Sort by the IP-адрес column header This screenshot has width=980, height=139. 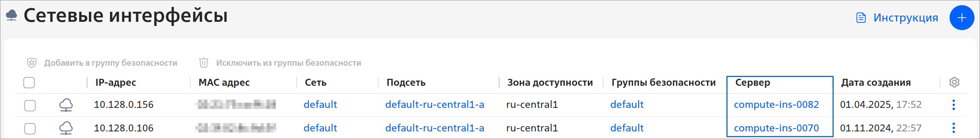(x=116, y=83)
